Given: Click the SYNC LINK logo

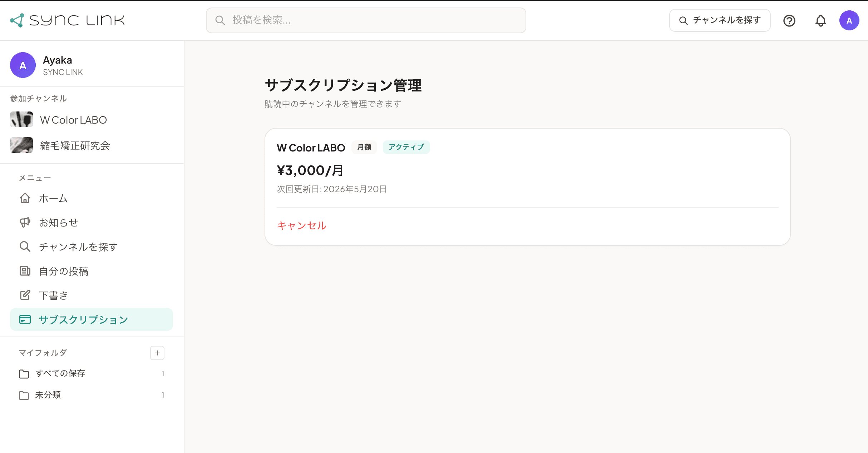Looking at the screenshot, I should [68, 20].
